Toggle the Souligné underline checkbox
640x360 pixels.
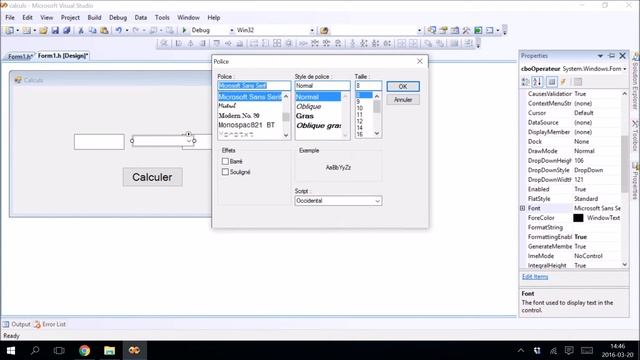[x=225, y=172]
